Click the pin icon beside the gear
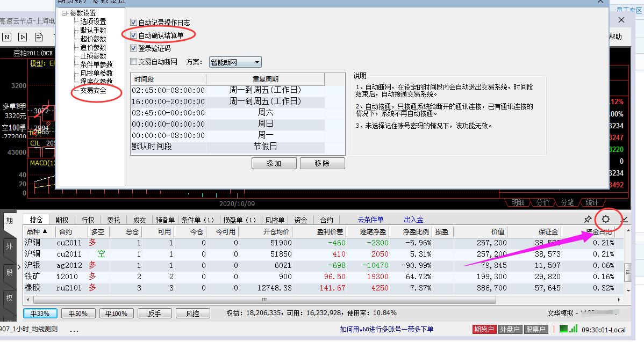644x342 pixels. pos(588,220)
